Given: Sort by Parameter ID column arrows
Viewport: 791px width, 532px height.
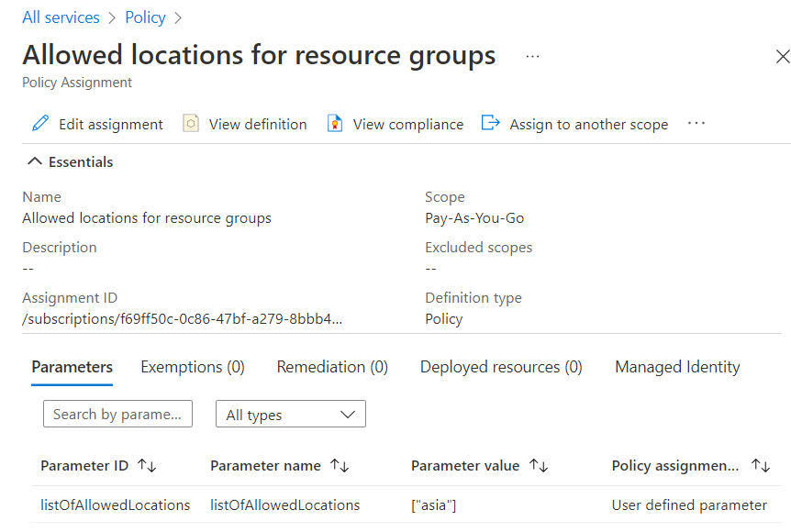Looking at the screenshot, I should coord(147,466).
